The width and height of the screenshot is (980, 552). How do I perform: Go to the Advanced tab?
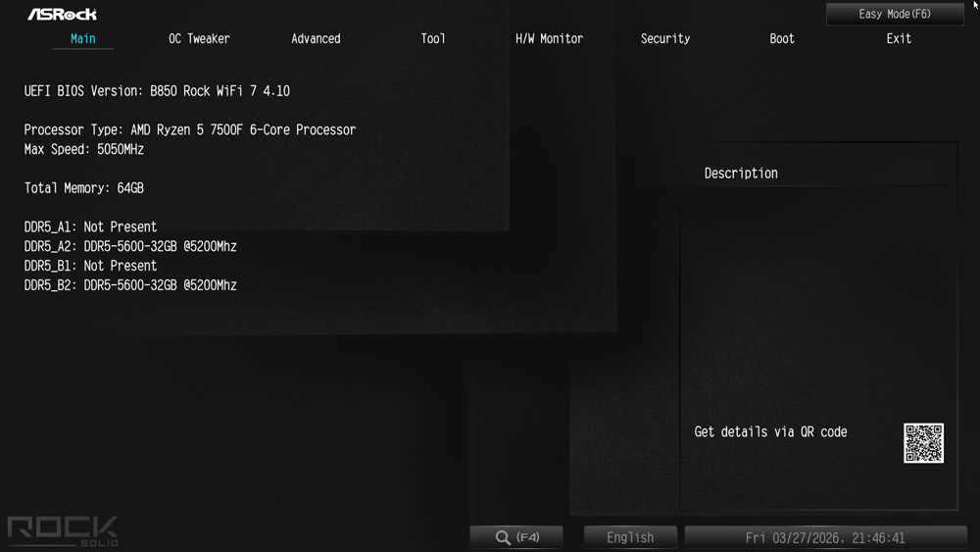coord(316,38)
